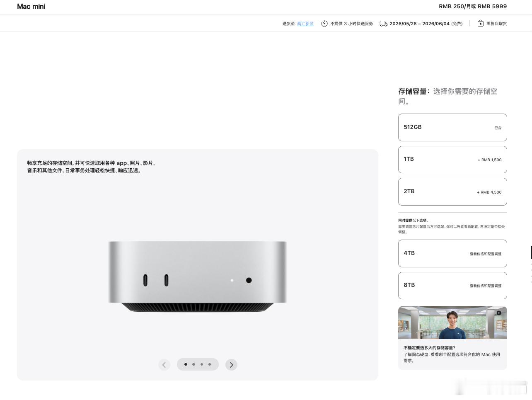Click 零售店取货 store pickup link

(x=496, y=24)
